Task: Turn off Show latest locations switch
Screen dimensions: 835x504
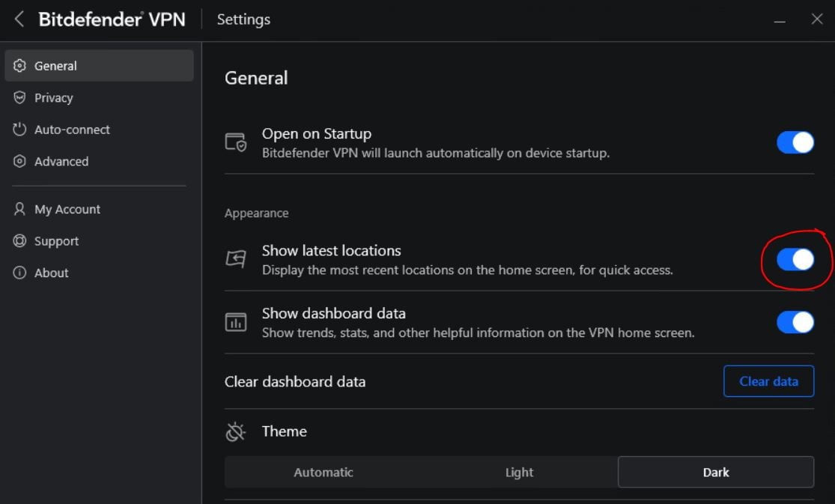Action: pyautogui.click(x=795, y=260)
